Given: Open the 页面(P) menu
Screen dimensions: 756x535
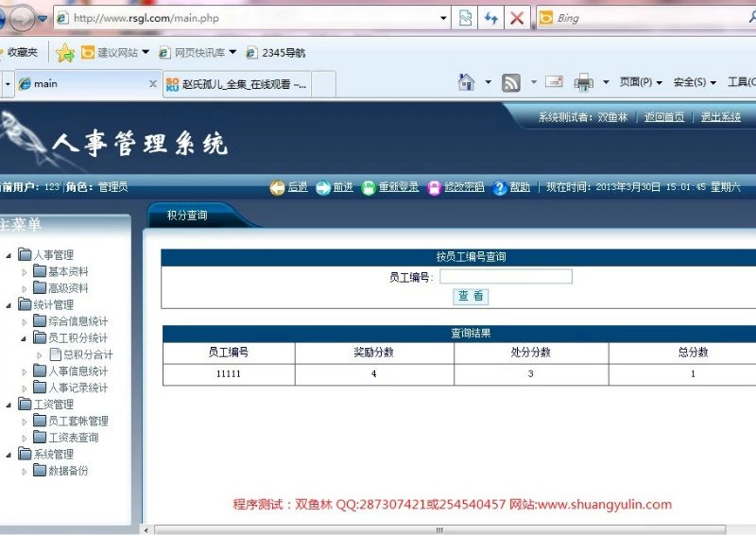Looking at the screenshot, I should [641, 82].
